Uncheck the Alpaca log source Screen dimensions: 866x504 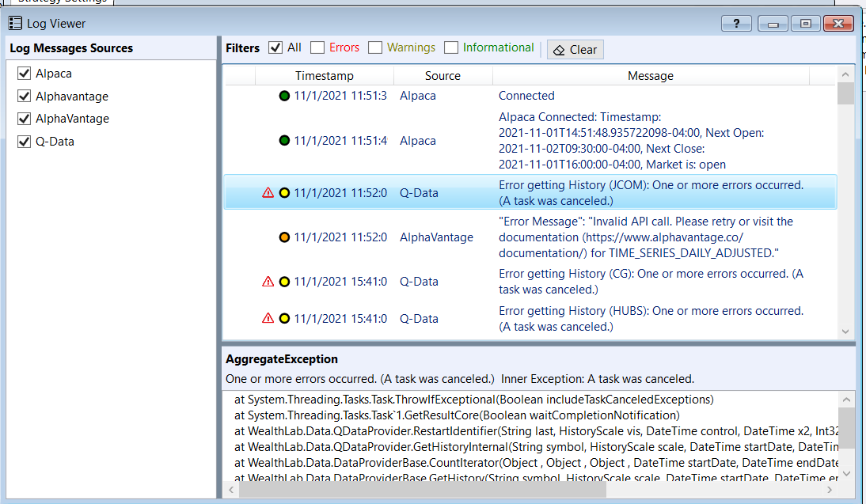[x=24, y=74]
